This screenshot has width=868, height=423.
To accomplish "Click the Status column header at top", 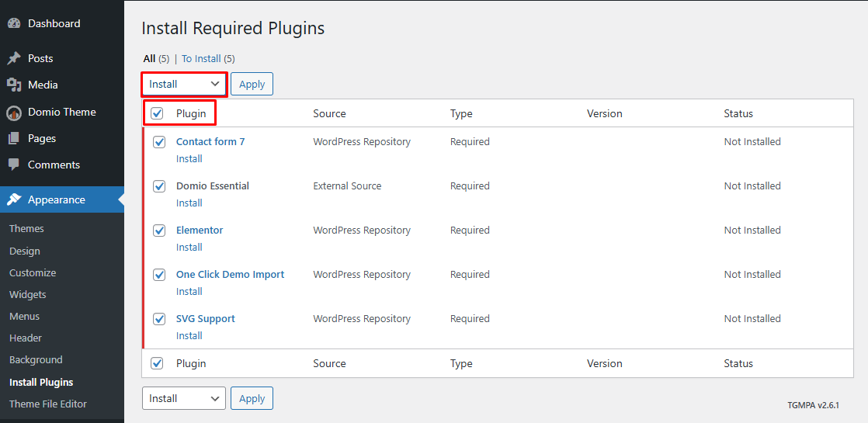I will [x=738, y=114].
